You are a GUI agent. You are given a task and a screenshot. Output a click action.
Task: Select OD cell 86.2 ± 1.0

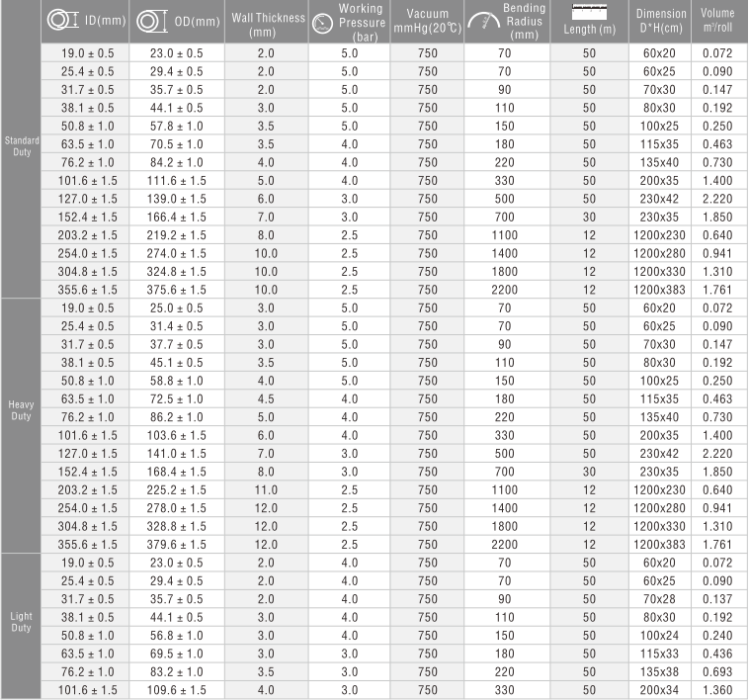pyautogui.click(x=176, y=417)
